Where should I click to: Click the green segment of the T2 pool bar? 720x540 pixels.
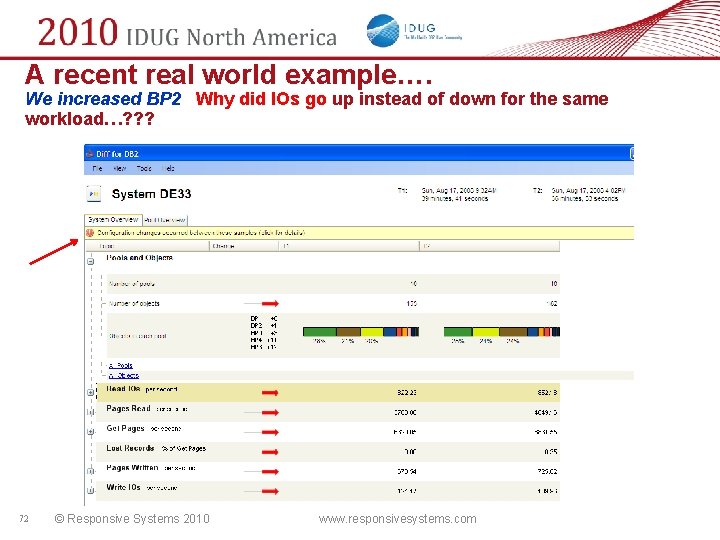[x=458, y=332]
